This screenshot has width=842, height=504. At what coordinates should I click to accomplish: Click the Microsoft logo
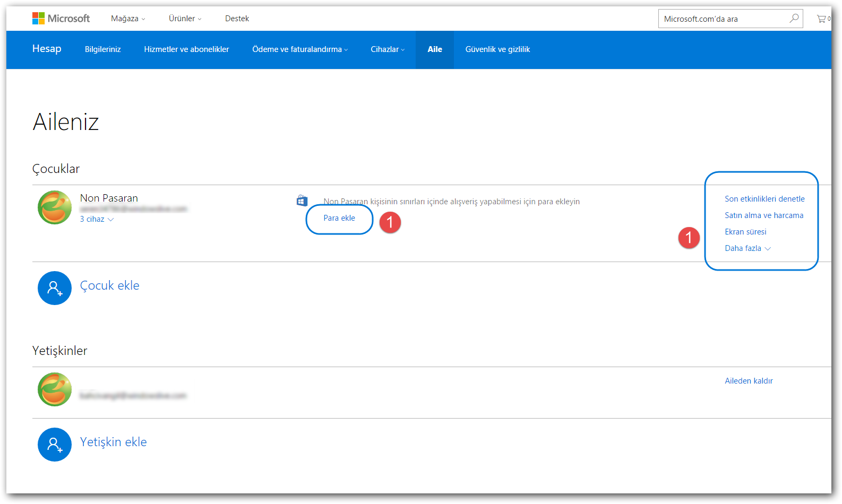(x=61, y=19)
